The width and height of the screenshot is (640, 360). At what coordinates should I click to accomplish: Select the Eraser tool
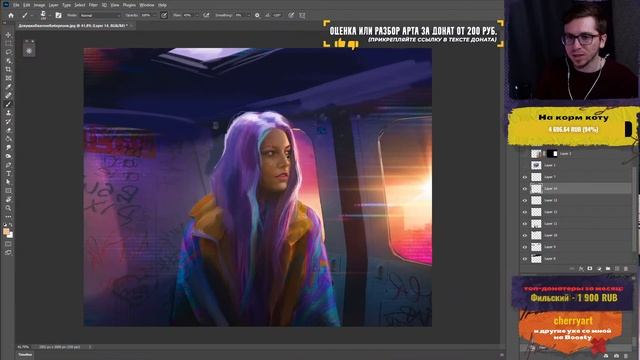click(x=8, y=130)
